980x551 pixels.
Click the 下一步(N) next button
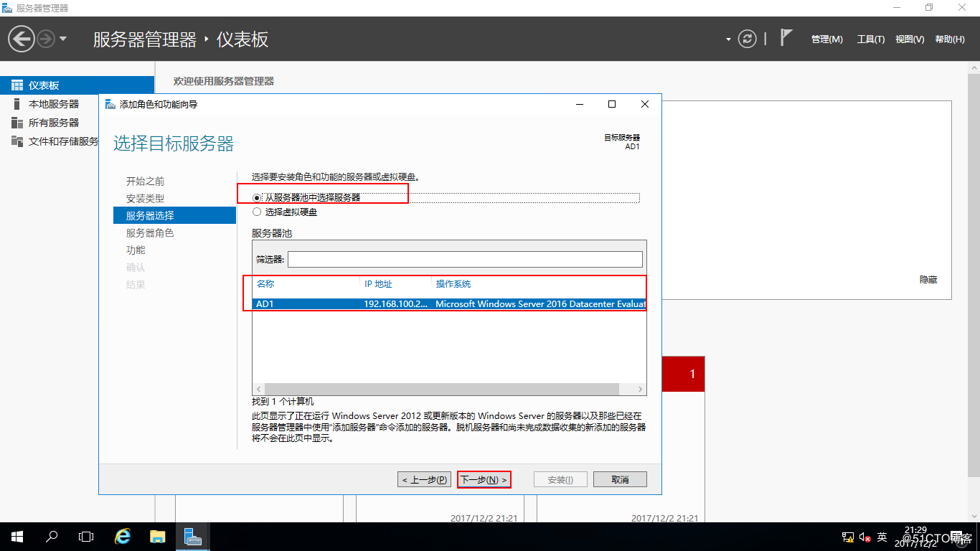tap(484, 479)
